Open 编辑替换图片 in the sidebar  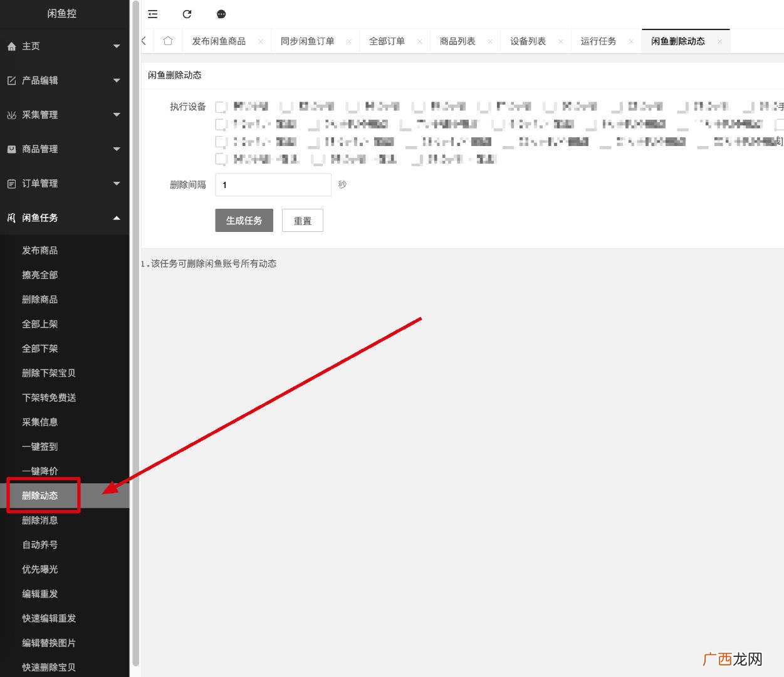click(49, 643)
